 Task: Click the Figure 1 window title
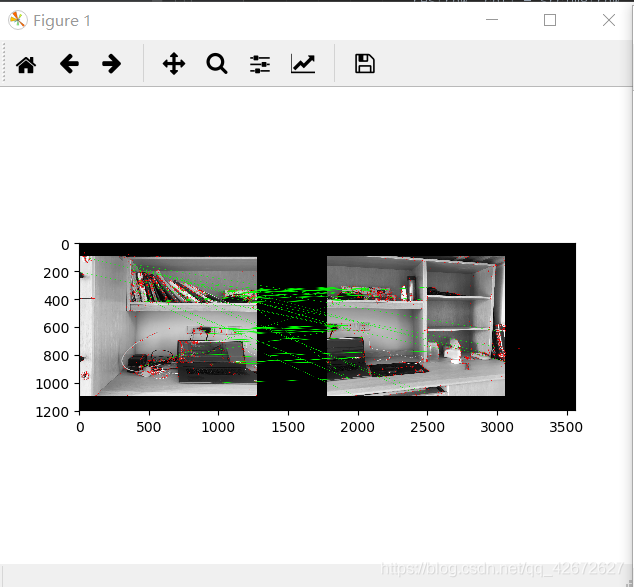tap(62, 21)
